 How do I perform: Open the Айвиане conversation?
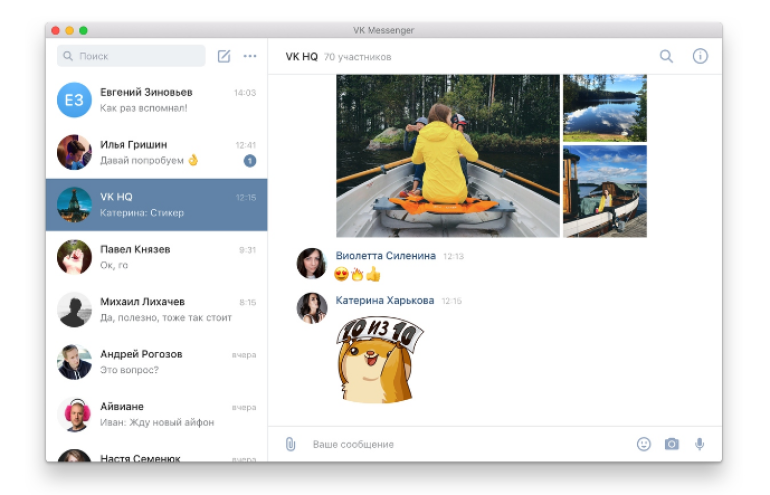pyautogui.click(x=157, y=414)
